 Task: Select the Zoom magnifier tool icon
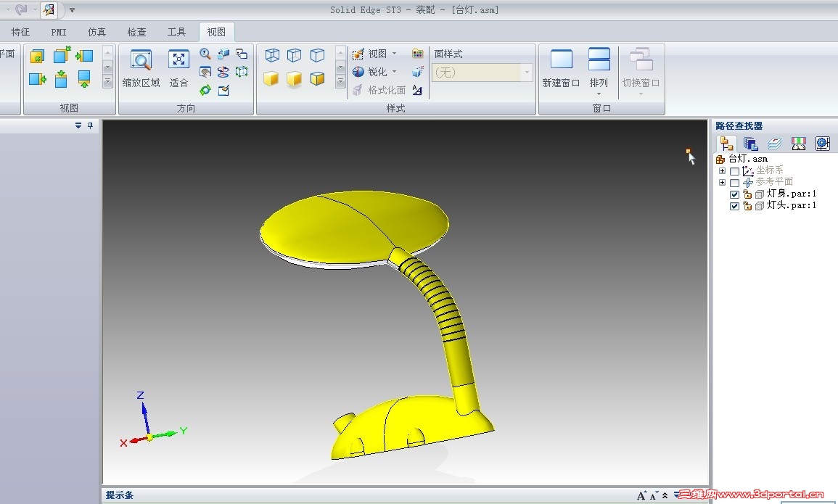point(205,54)
